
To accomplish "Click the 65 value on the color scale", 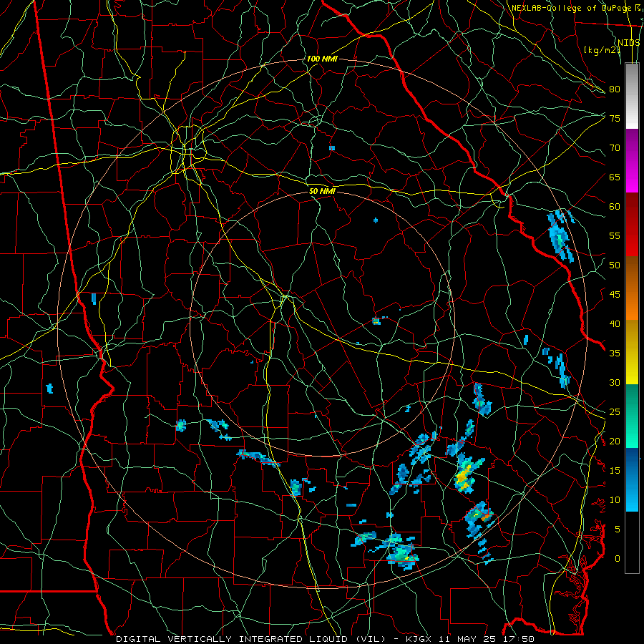I will click(615, 177).
